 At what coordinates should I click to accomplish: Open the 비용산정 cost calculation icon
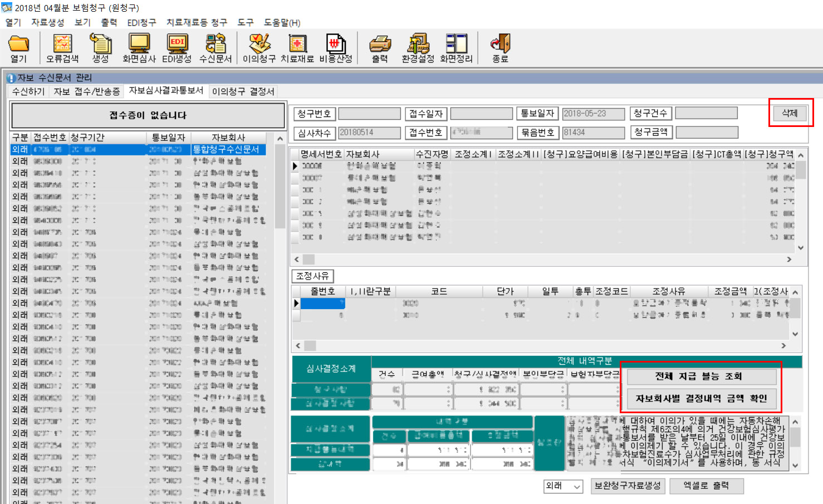coord(335,45)
